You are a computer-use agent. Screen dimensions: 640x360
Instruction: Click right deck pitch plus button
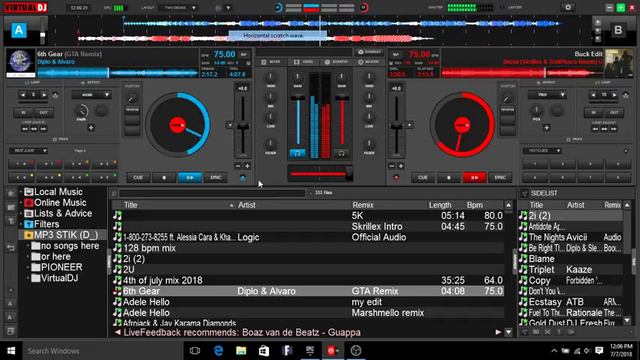point(401,166)
